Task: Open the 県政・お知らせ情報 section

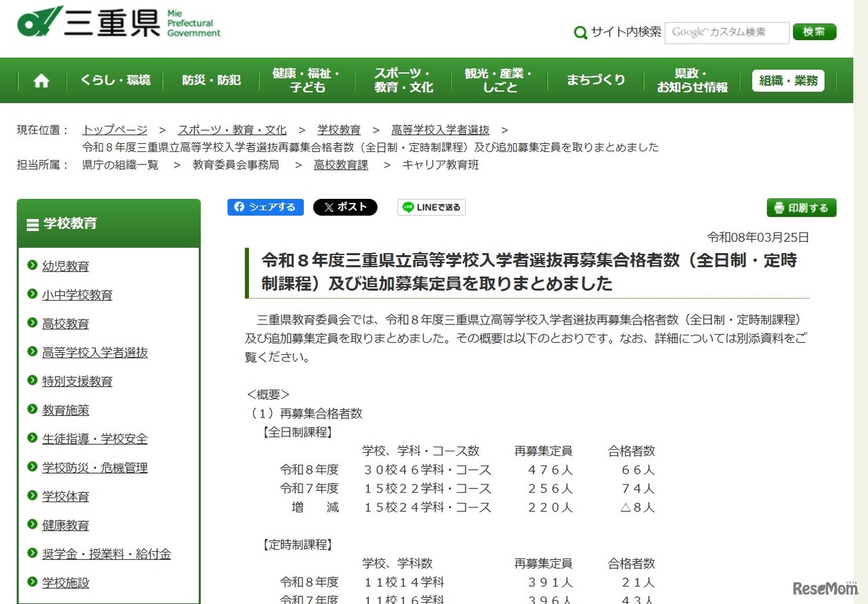Action: pyautogui.click(x=691, y=80)
